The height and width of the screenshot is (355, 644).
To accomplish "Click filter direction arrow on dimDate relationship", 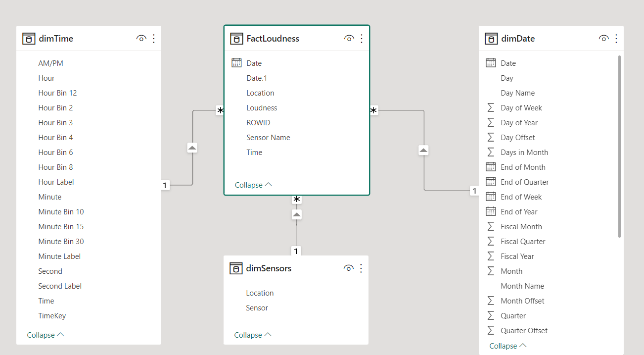I will click(x=423, y=150).
